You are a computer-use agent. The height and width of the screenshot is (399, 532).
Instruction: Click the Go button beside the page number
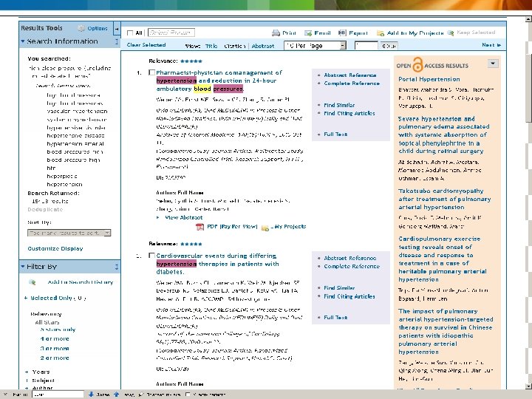[x=389, y=46]
